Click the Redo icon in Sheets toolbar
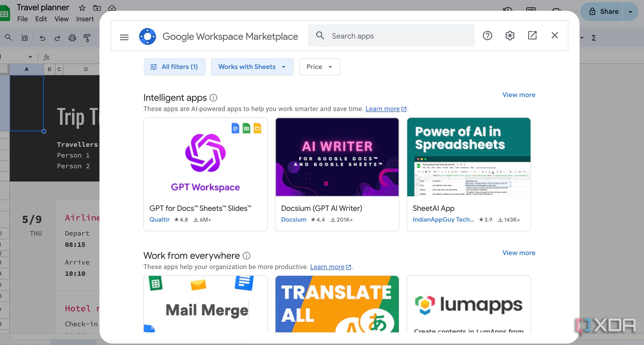 [x=57, y=38]
